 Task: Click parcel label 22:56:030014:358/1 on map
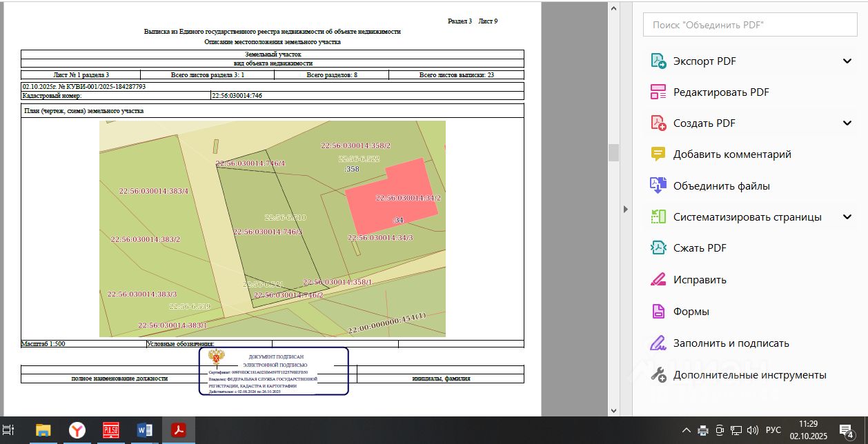coord(338,283)
